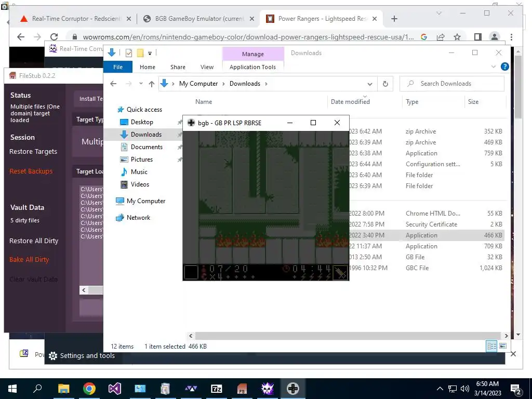Switch Explorer to details view icon
The height and width of the screenshot is (399, 532).
click(491, 346)
